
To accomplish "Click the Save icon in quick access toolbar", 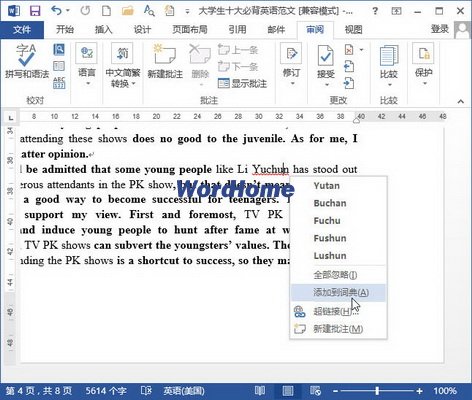I will pos(35,11).
